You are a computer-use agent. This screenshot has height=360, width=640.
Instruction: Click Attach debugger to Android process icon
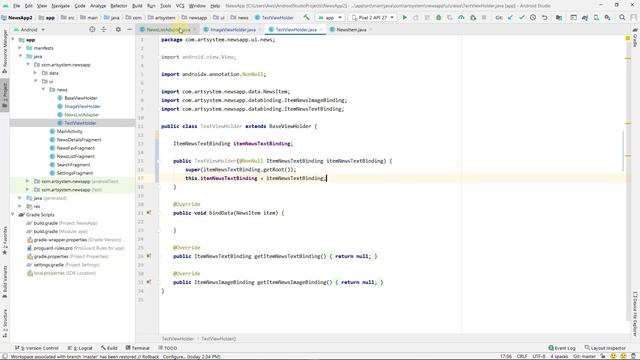pyautogui.click(x=473, y=18)
